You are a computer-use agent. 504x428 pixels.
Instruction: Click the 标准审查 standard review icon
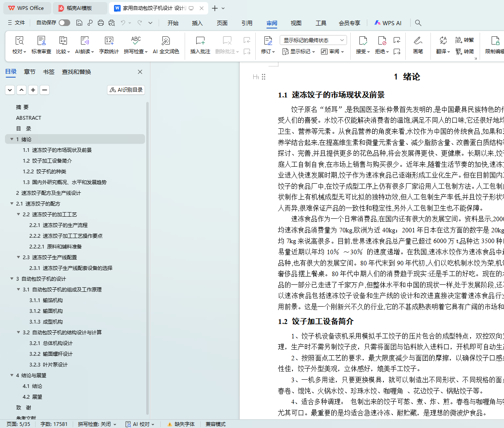pyautogui.click(x=41, y=45)
